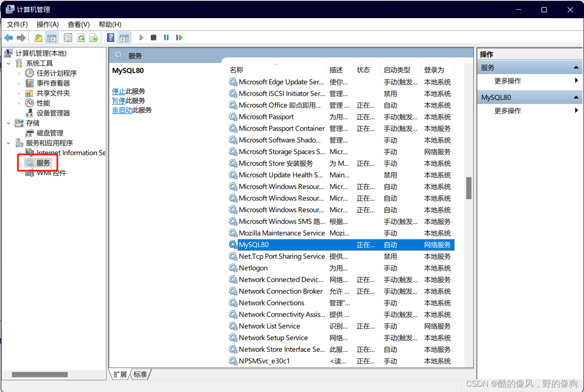Open 更多操作 submenu under 服务 section

coord(507,81)
